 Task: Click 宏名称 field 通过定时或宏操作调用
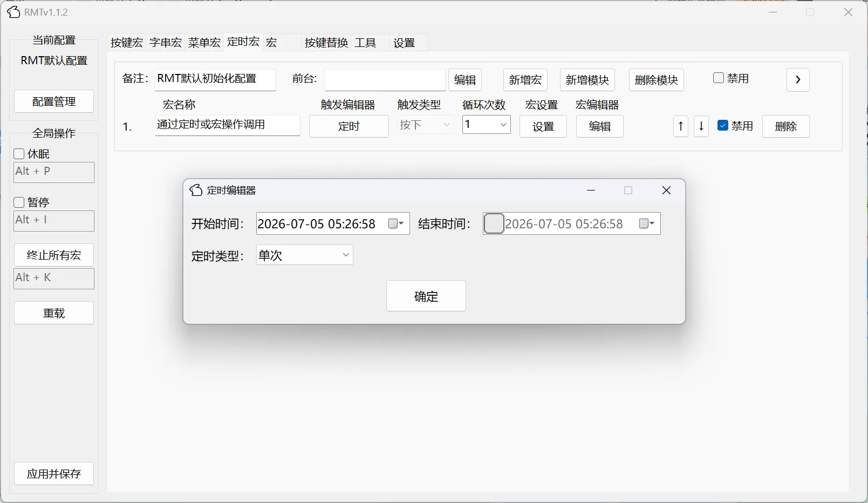pyautogui.click(x=228, y=125)
